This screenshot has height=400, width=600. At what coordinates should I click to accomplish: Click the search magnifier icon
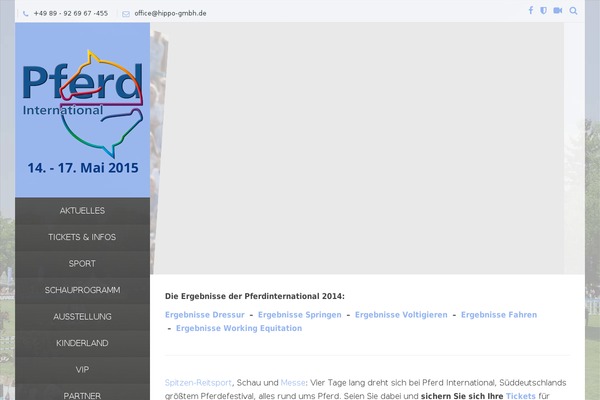tap(573, 11)
